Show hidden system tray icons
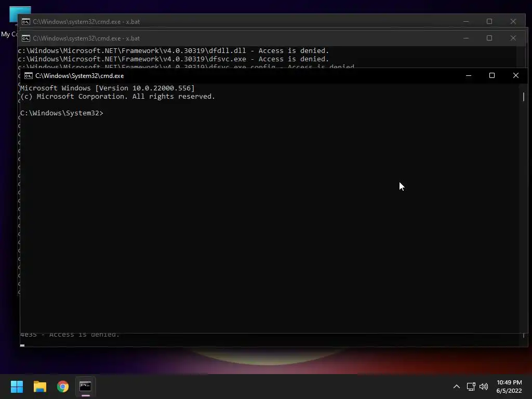The image size is (532, 399). coord(457,387)
